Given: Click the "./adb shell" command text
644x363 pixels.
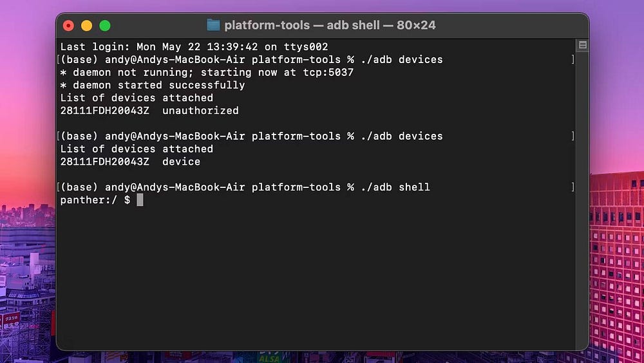Looking at the screenshot, I should (x=395, y=187).
